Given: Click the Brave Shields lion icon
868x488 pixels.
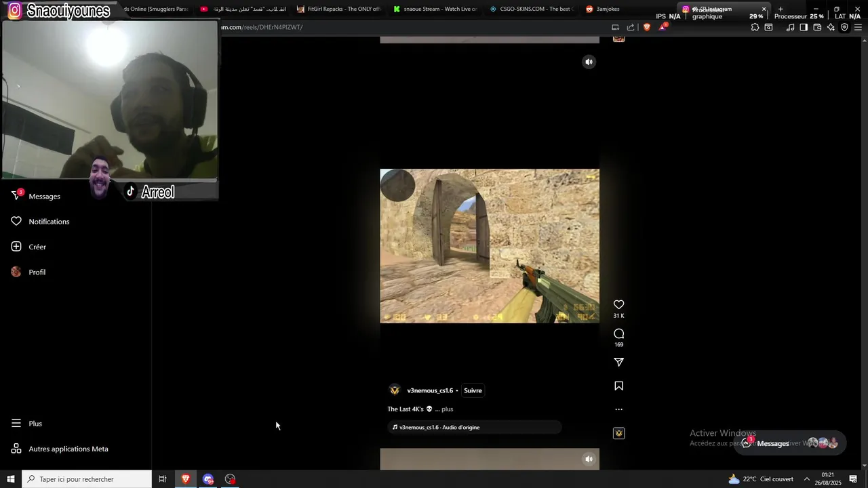Looking at the screenshot, I should [x=646, y=27].
